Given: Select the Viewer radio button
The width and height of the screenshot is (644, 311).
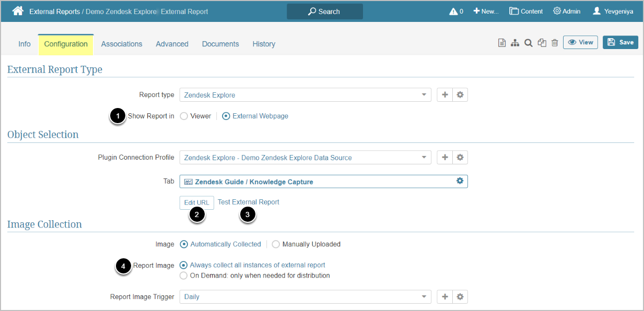Looking at the screenshot, I should tap(184, 116).
